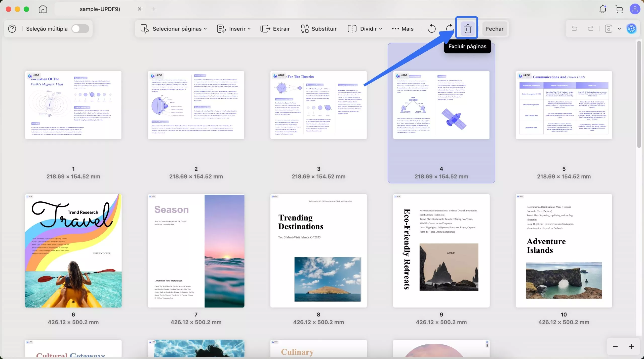Rotate pages counterclockwise
The width and height of the screenshot is (644, 359).
tap(432, 29)
